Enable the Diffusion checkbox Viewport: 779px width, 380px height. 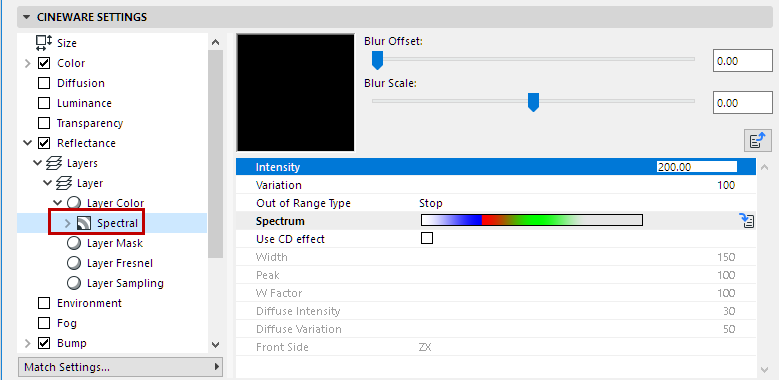(x=44, y=83)
